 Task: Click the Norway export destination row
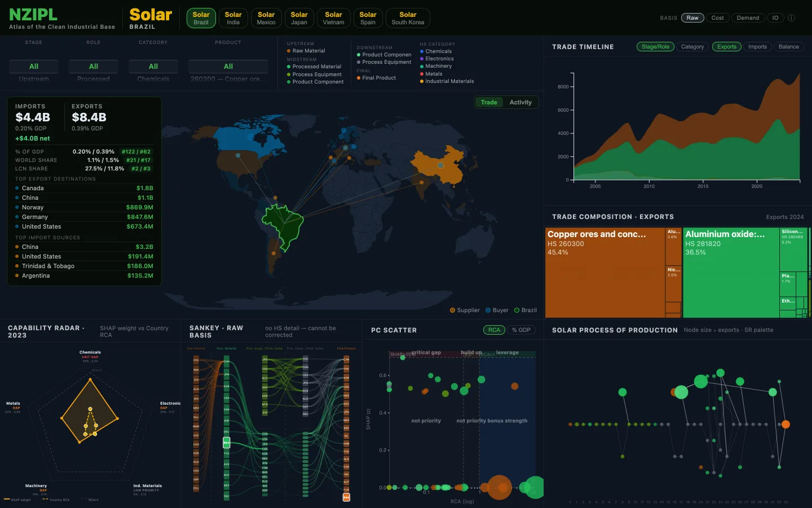click(x=84, y=208)
